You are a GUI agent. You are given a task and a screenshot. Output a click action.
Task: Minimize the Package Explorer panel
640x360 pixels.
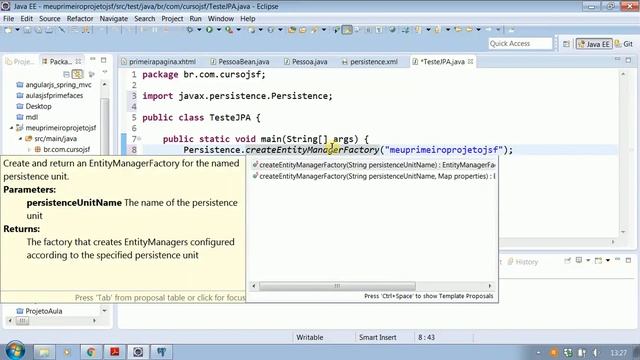[93, 60]
